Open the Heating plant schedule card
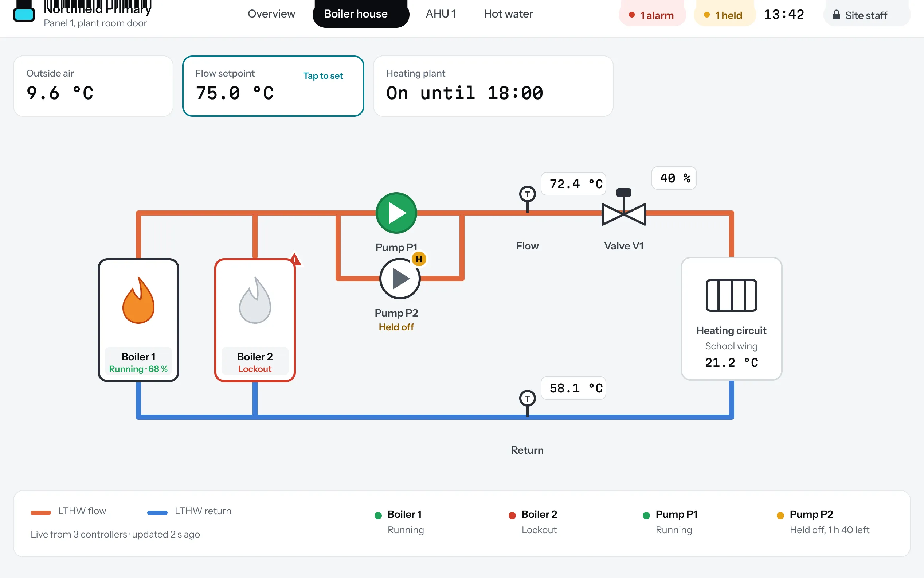Image resolution: width=924 pixels, height=578 pixels. coord(493,86)
